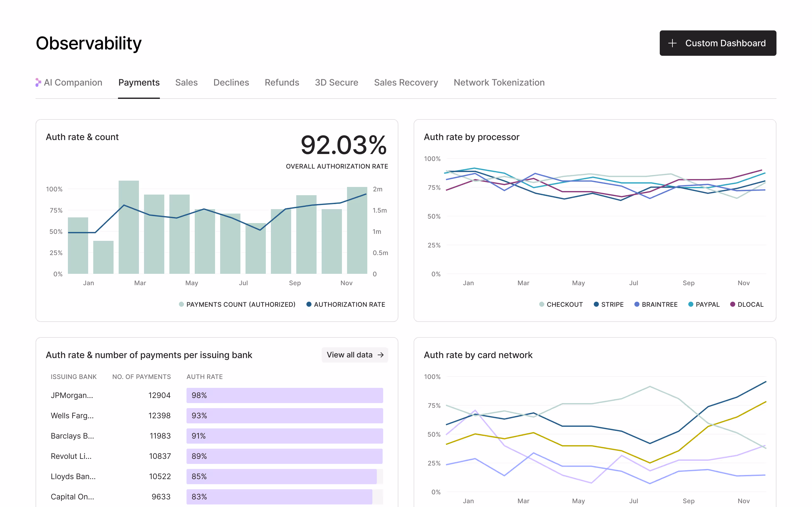Click the arrow icon in View all data
Image resolution: width=812 pixels, height=507 pixels.
381,355
